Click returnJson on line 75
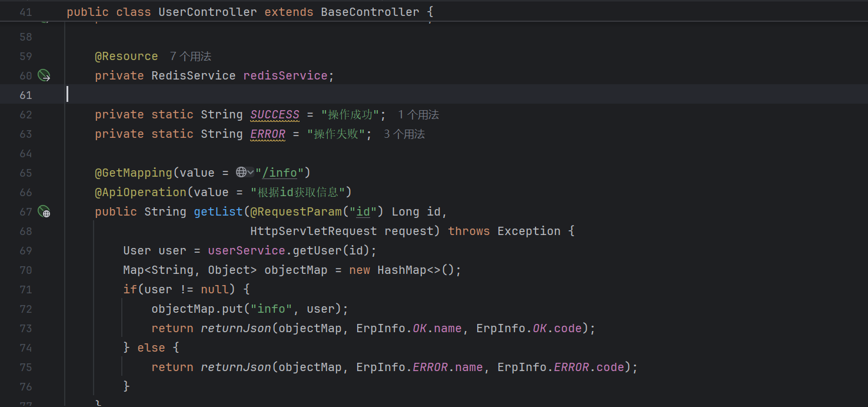The image size is (868, 407). click(x=236, y=367)
